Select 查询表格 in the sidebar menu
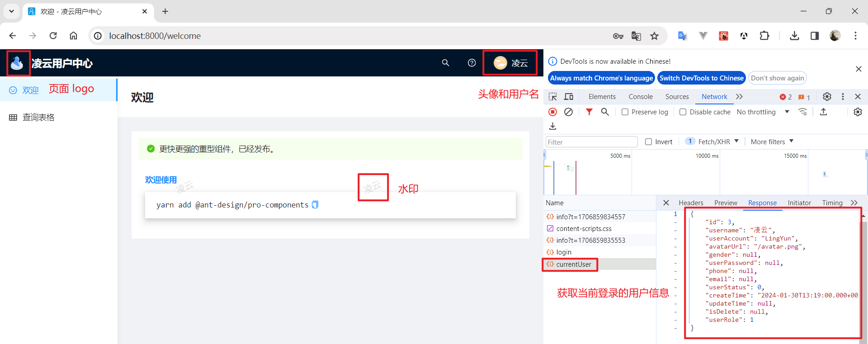 pos(38,118)
